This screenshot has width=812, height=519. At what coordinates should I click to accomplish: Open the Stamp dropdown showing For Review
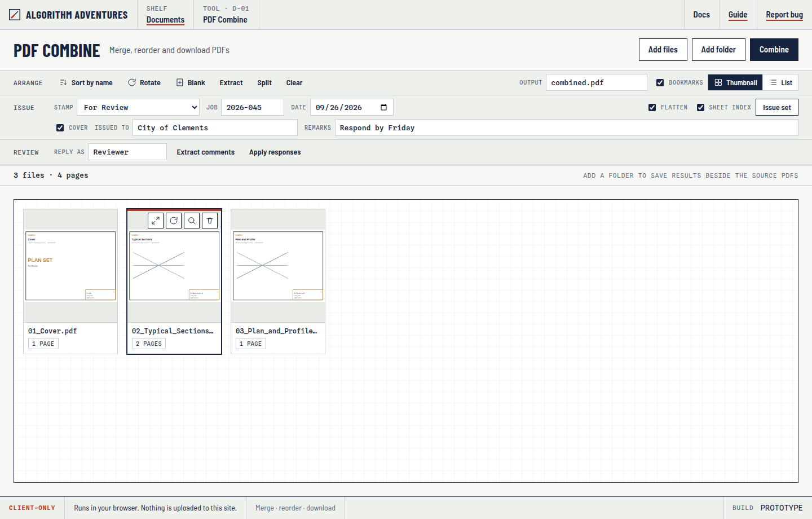tap(138, 107)
